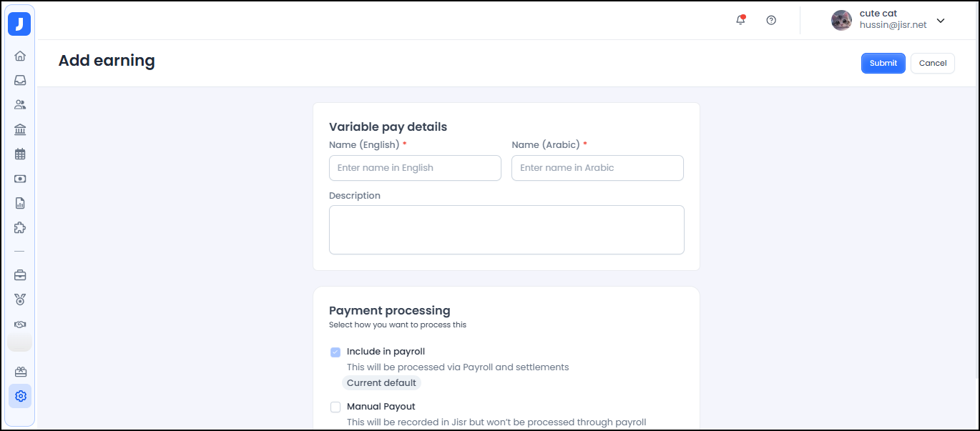Open the Attendance calendar icon

click(x=20, y=153)
